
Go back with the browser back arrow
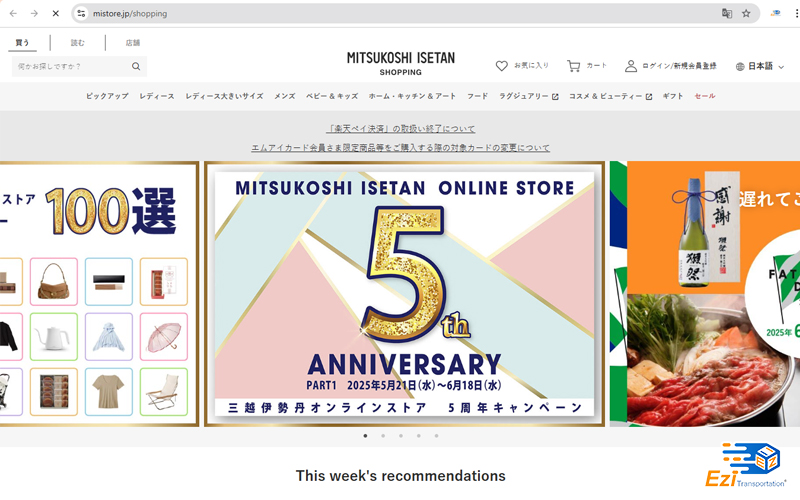pyautogui.click(x=13, y=14)
